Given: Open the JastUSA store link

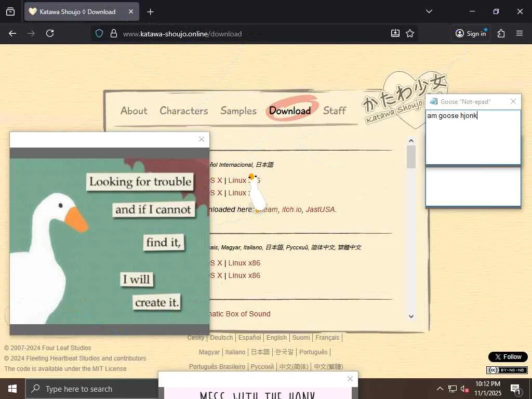Looking at the screenshot, I should (x=320, y=209).
